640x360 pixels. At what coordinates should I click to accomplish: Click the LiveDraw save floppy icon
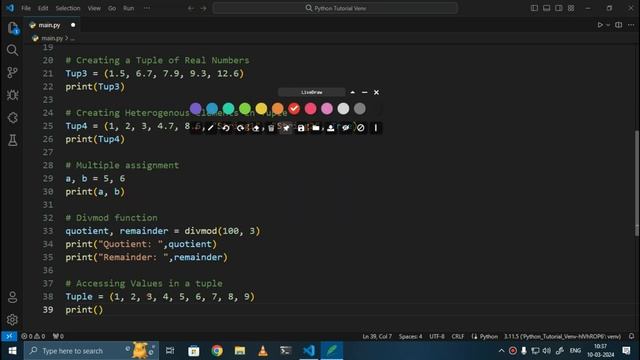click(301, 128)
